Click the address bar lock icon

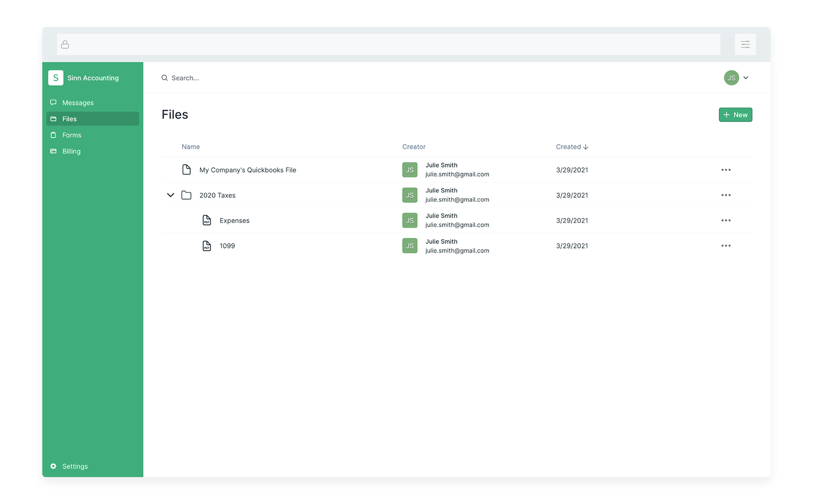point(65,45)
